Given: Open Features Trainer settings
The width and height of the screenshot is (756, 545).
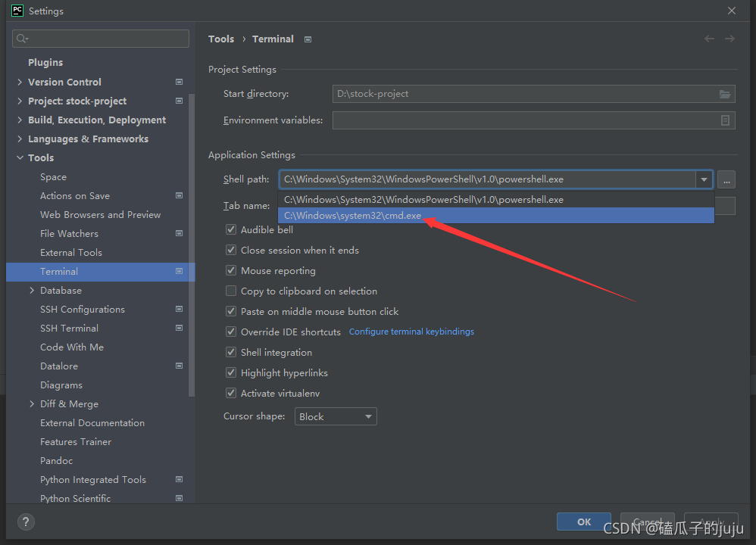Looking at the screenshot, I should (x=76, y=442).
